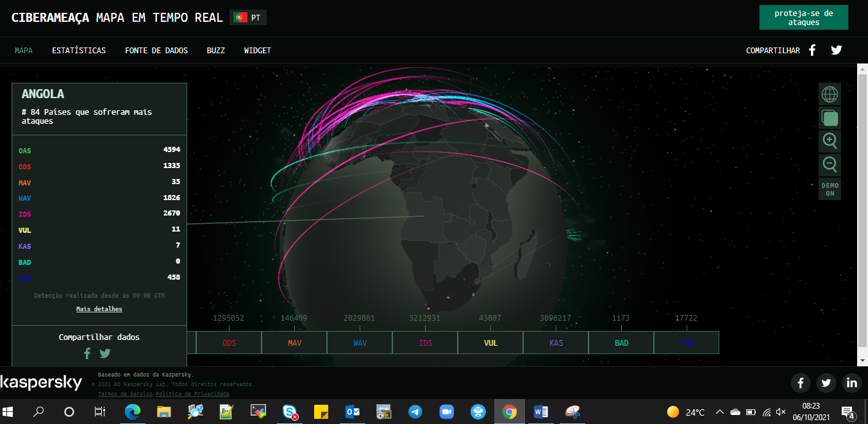
Task: Open Windows taskbar search
Action: pos(39,412)
